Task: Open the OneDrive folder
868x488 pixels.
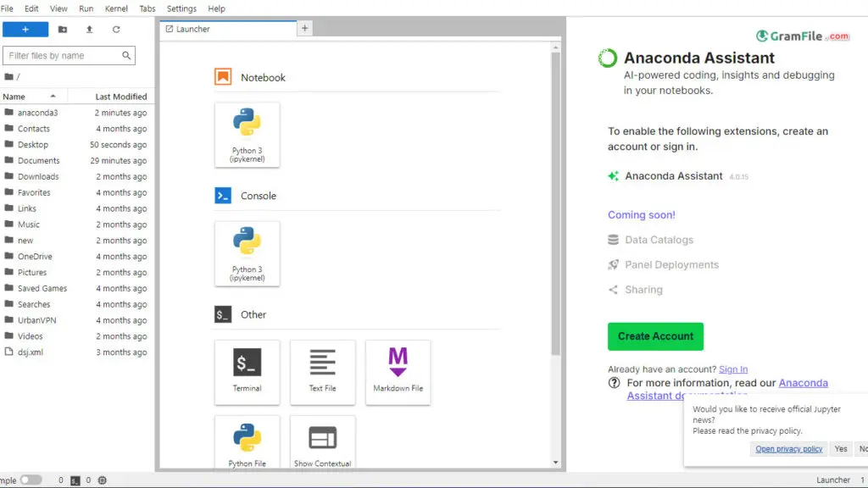Action: tap(77, 256)
